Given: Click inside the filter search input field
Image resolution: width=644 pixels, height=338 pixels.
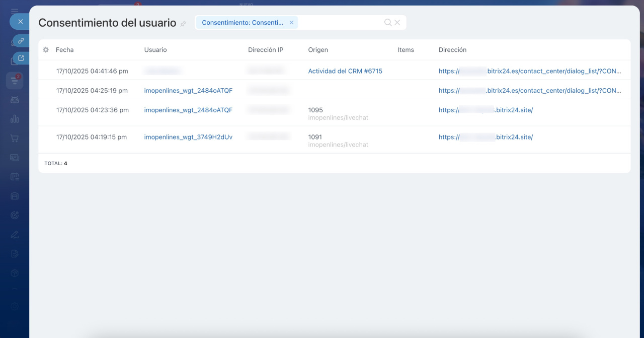Looking at the screenshot, I should (340, 23).
